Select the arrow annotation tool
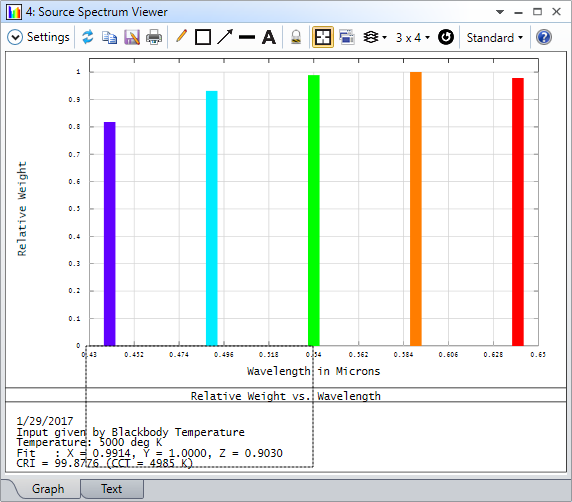Viewport: 572px width, 502px height. tap(225, 37)
